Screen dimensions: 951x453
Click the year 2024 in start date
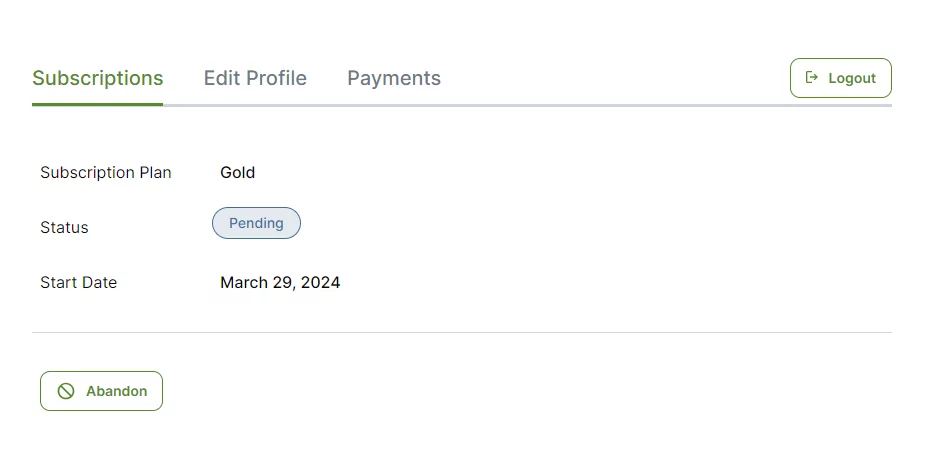[321, 283]
